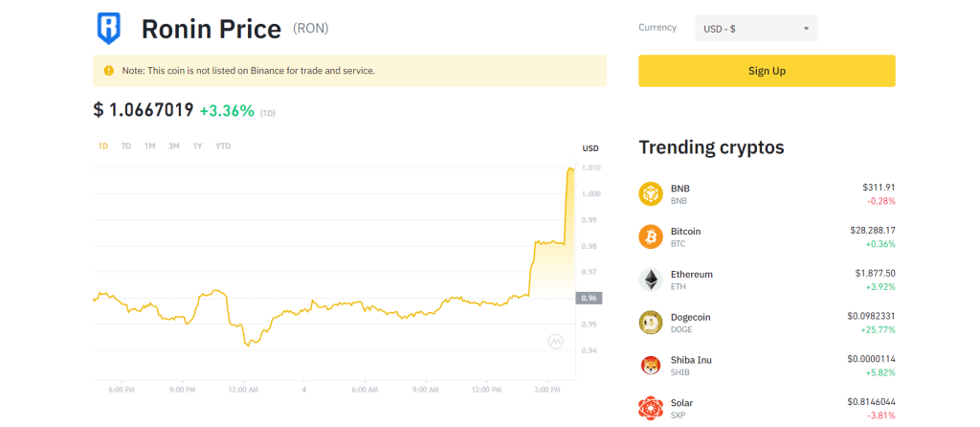Click the +3.36% price change text
Image resolution: width=980 pixels, height=427 pixels.
tap(227, 111)
